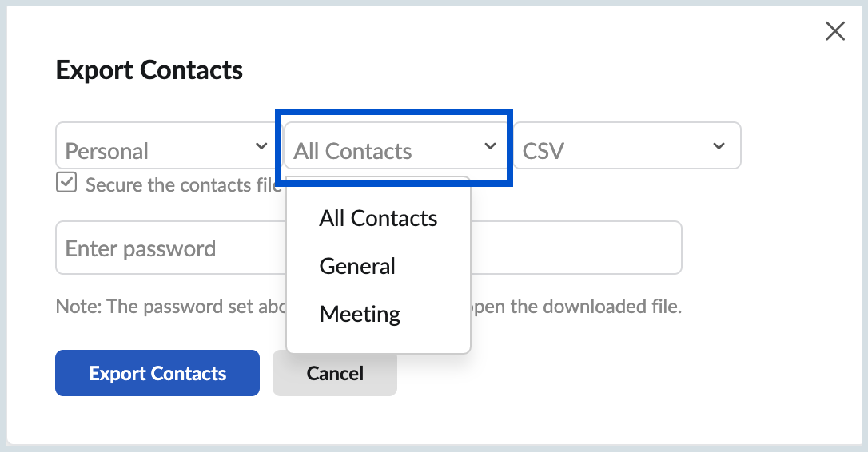
Task: Choose All Contacts from the open list
Action: tap(378, 219)
